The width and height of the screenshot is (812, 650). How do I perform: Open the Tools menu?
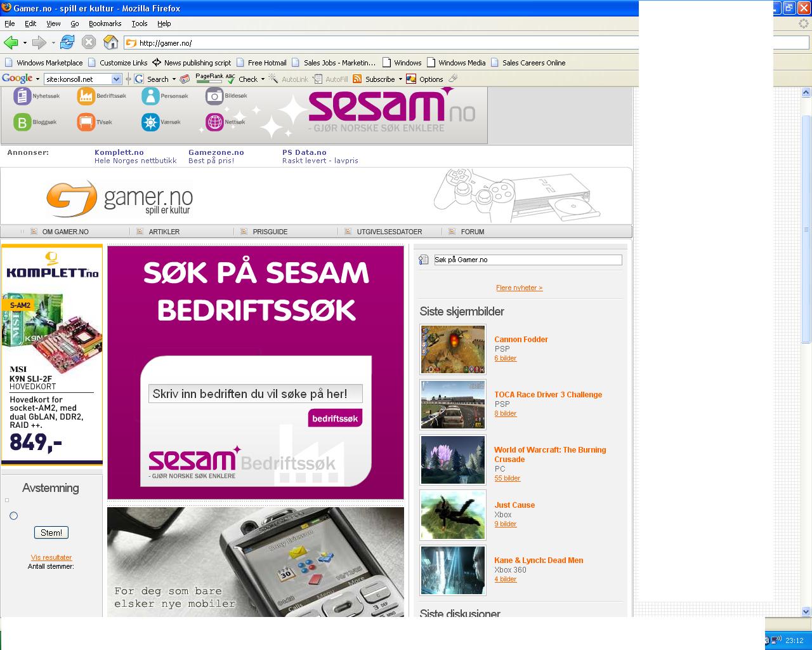[140, 23]
